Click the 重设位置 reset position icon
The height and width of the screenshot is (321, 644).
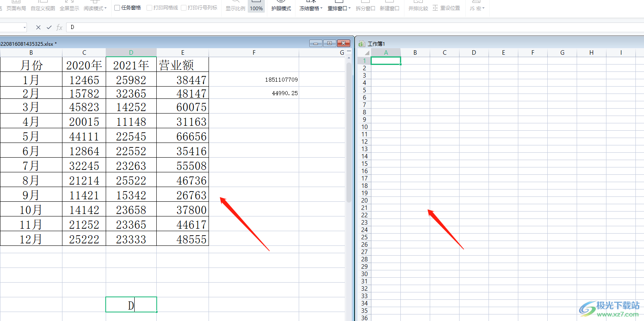pos(435,8)
